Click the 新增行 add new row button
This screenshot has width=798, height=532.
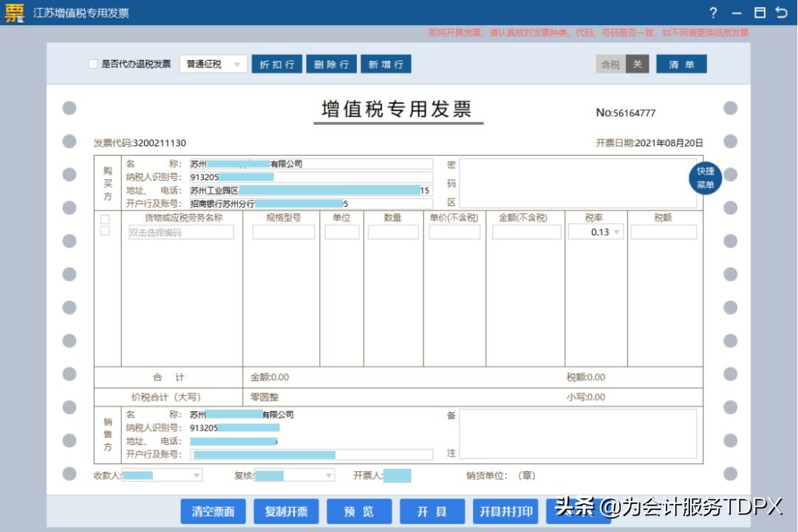click(x=386, y=64)
